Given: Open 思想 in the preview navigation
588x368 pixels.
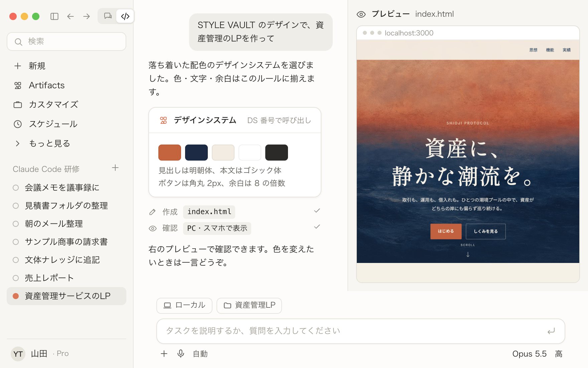Looking at the screenshot, I should coord(533,50).
